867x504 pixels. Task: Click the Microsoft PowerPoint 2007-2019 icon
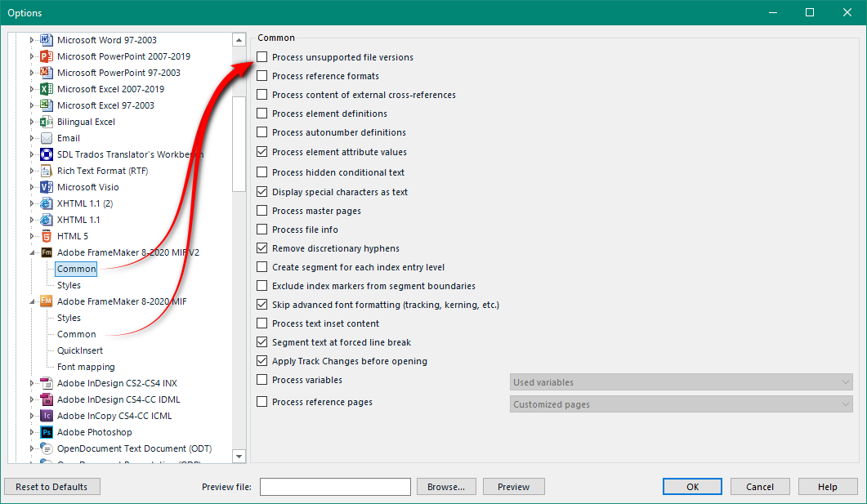pos(47,56)
